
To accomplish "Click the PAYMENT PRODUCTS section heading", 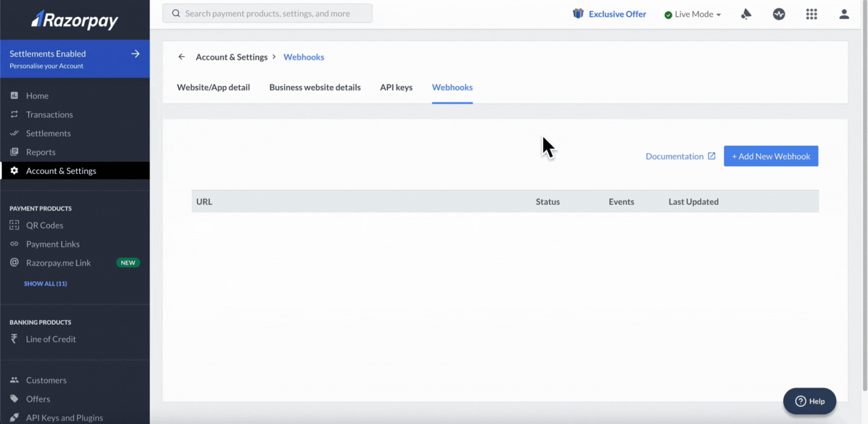I will coord(41,209).
